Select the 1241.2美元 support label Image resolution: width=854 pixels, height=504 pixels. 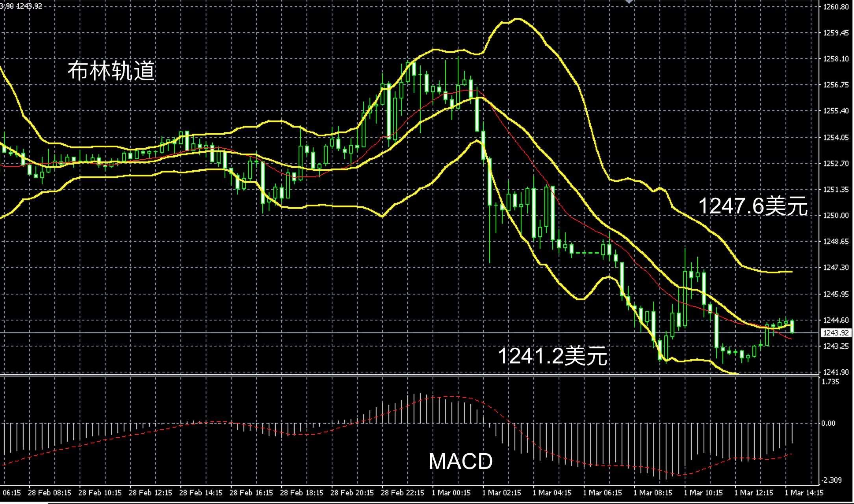click(552, 356)
